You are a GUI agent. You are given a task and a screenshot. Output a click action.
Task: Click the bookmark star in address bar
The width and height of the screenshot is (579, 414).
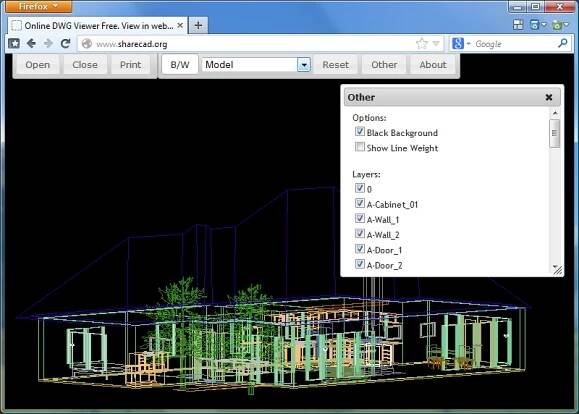422,44
